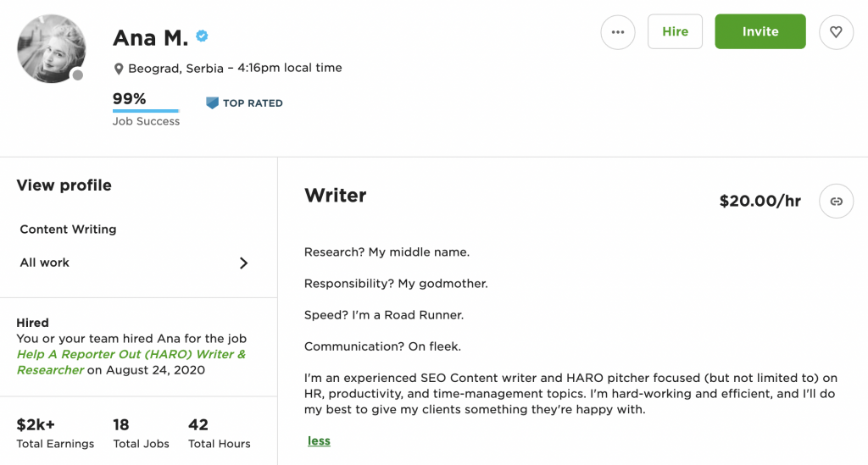
Task: Click the Hire button
Action: tap(675, 31)
